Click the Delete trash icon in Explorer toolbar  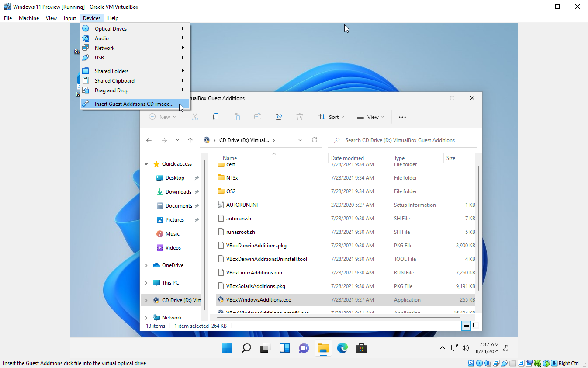[300, 117]
